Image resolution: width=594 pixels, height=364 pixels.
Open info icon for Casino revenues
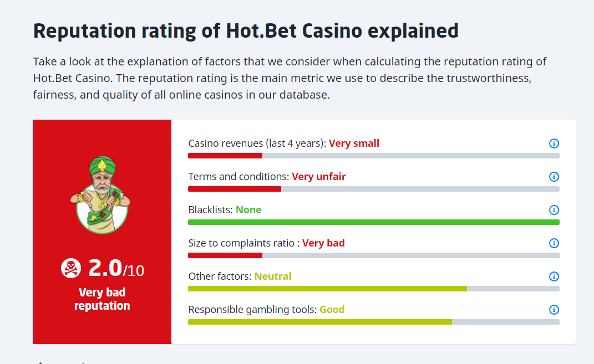pyautogui.click(x=554, y=143)
